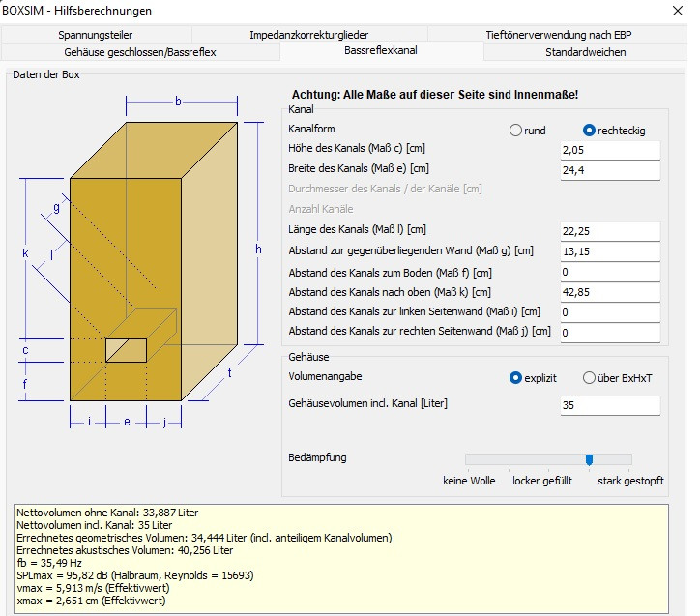Open the Standardweichen tab
Image resolution: width=700 pixels, height=616 pixels.
pos(585,52)
